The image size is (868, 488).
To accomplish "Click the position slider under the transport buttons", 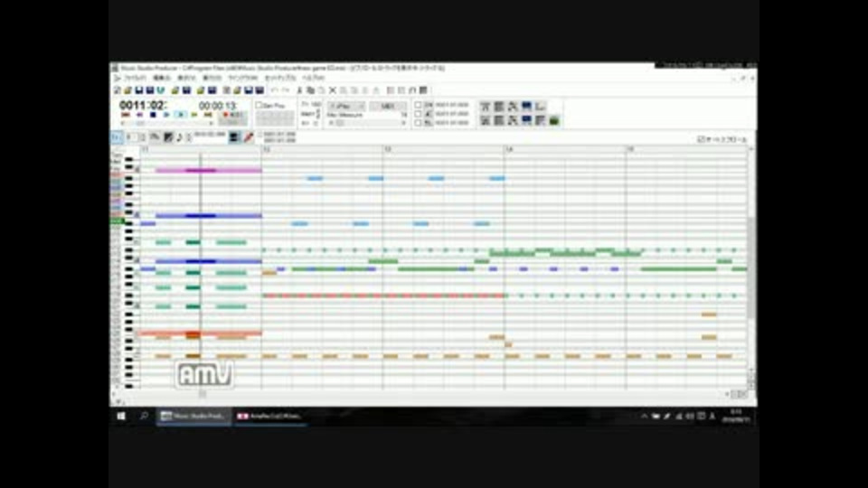I will [166, 123].
